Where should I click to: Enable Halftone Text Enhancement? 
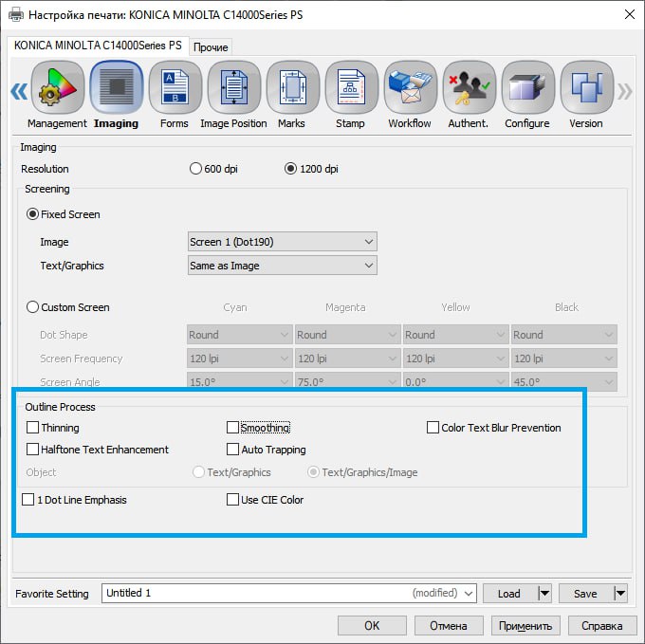32,449
